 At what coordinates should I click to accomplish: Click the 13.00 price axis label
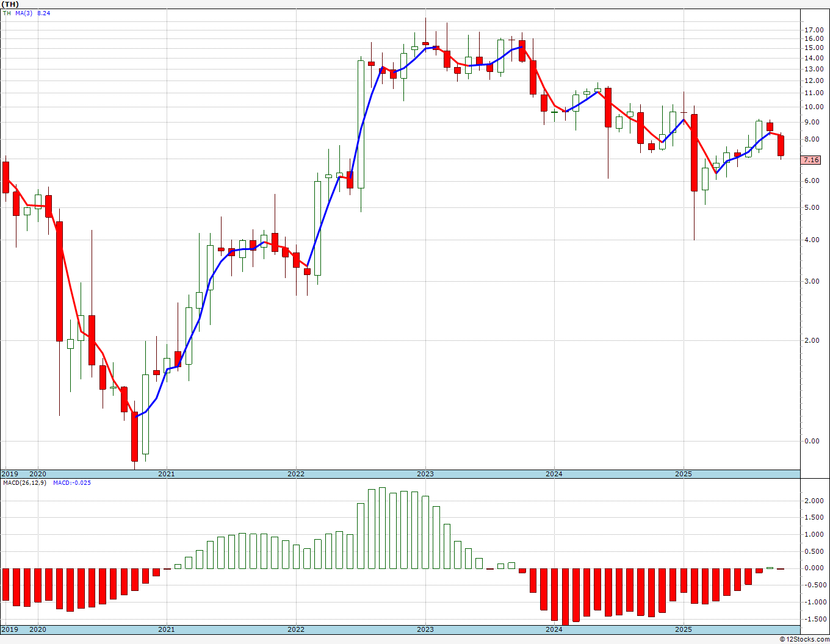(x=814, y=69)
